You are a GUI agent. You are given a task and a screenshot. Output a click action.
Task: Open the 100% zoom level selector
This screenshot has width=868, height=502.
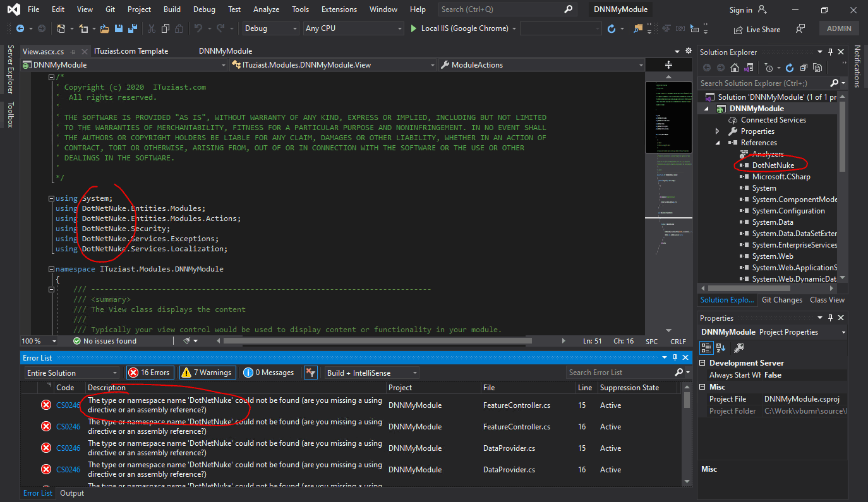(38, 340)
